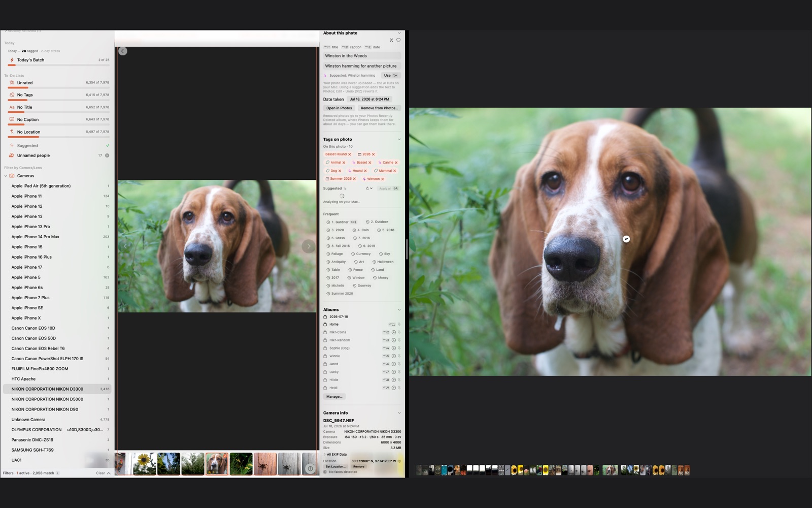Image resolution: width=812 pixels, height=508 pixels.
Task: Click the face-scan icon beside the heart
Action: 391,40
